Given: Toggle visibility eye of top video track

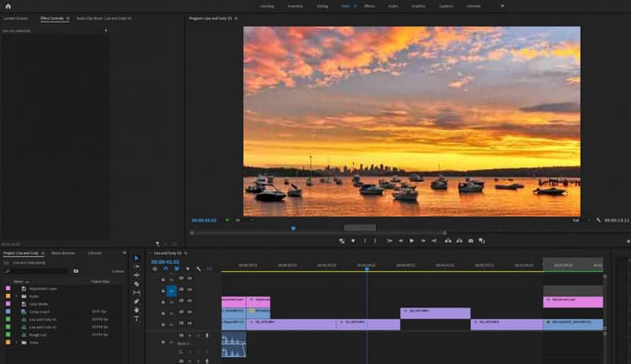Looking at the screenshot, I should click(x=189, y=278).
